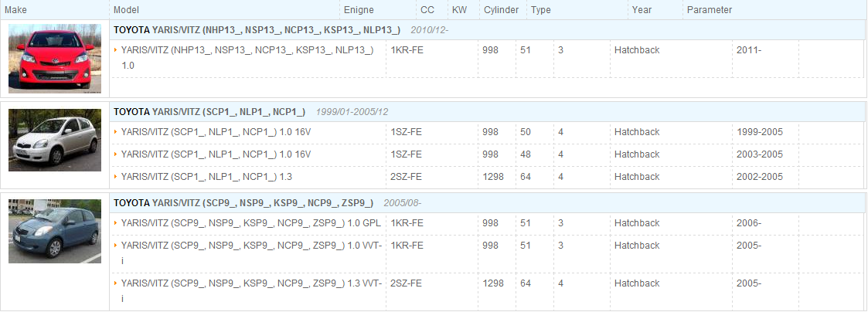Click the arrow bullet of the 2003-2005 1.0 16V row
868x312 pixels.
click(116, 154)
